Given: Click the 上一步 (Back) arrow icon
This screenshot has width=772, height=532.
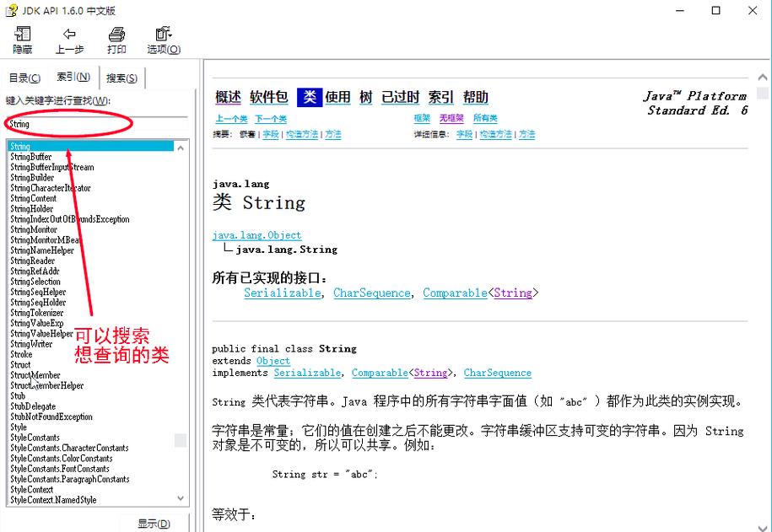Looking at the screenshot, I should pyautogui.click(x=69, y=39).
